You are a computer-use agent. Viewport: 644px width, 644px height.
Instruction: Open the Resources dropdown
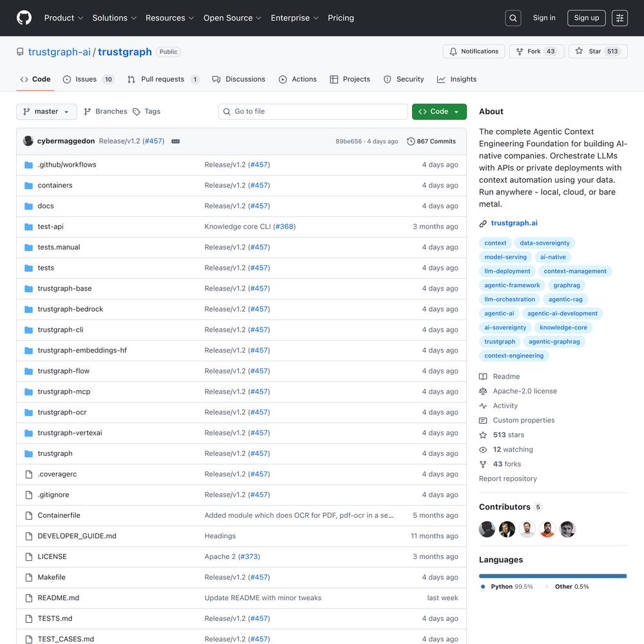tap(169, 18)
